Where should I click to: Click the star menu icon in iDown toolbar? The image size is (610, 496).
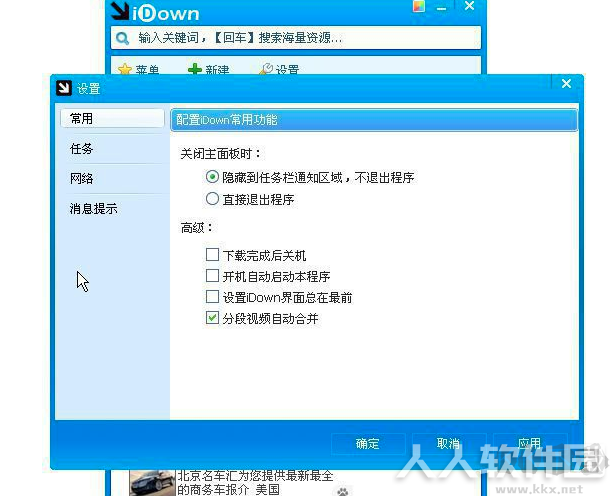coord(125,69)
